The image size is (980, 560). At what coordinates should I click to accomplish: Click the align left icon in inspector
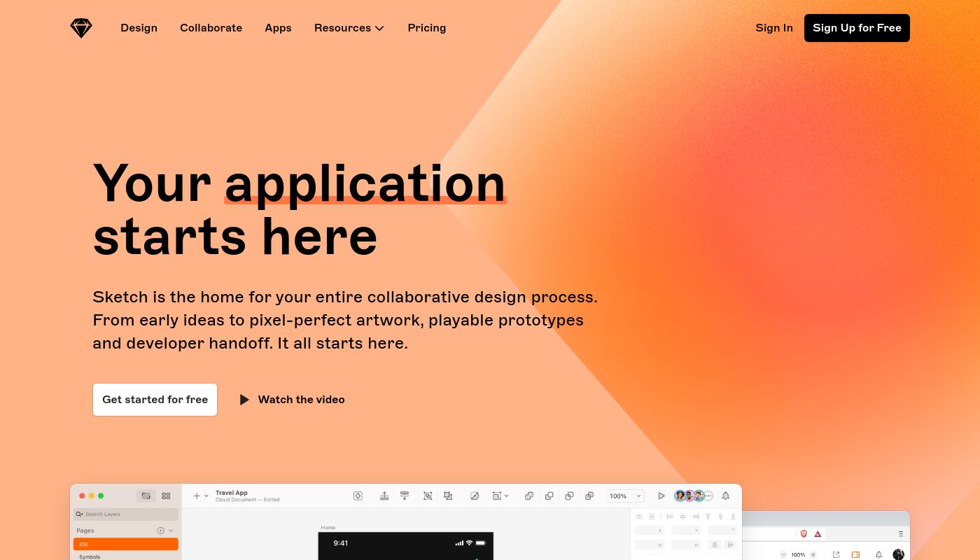click(x=670, y=517)
